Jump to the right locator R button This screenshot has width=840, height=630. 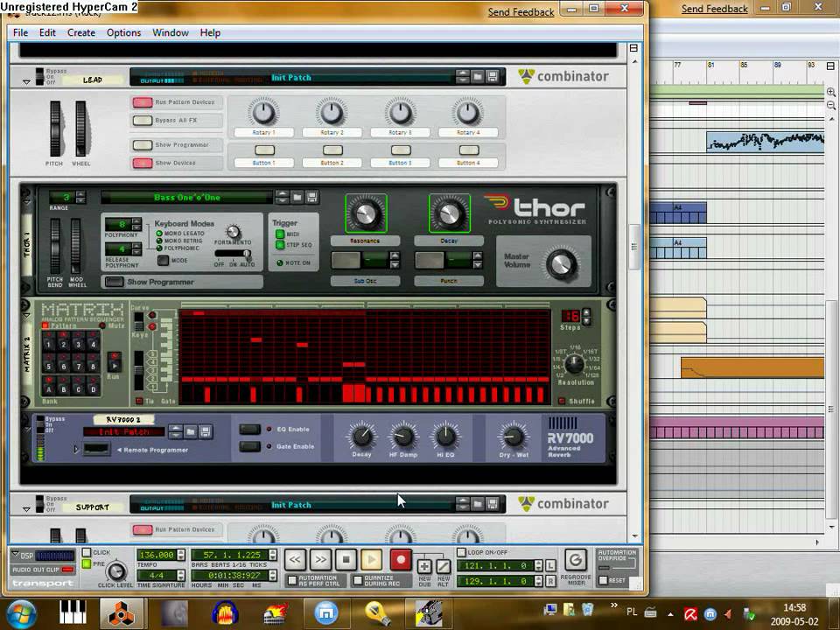pyautogui.click(x=550, y=581)
